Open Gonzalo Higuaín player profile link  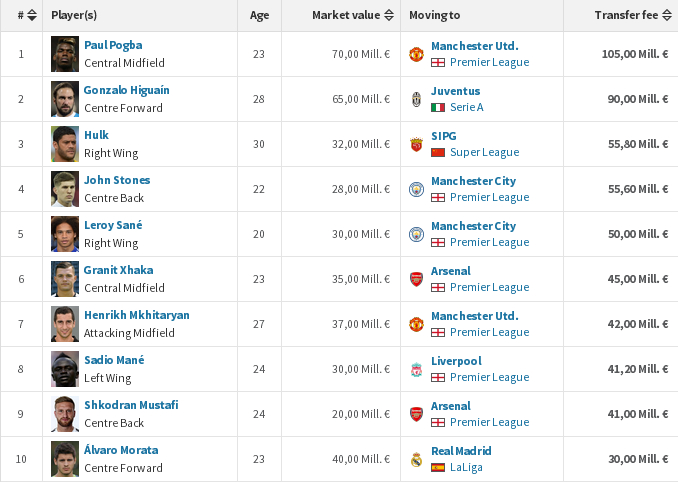point(126,90)
